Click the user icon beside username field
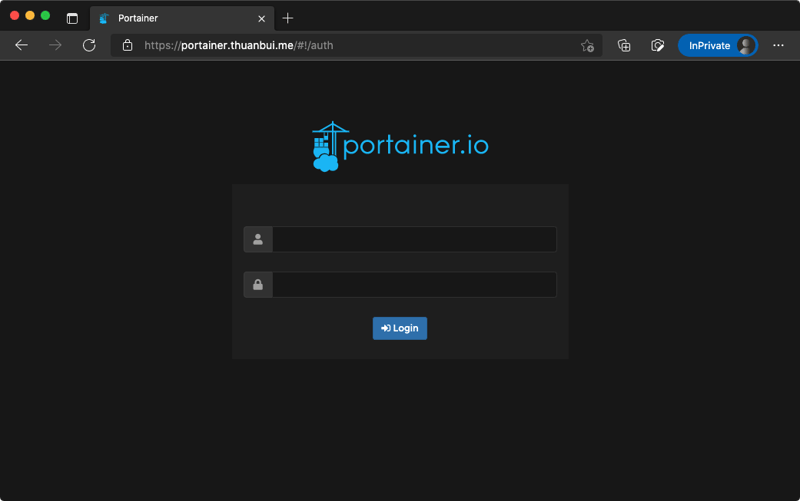 point(258,239)
